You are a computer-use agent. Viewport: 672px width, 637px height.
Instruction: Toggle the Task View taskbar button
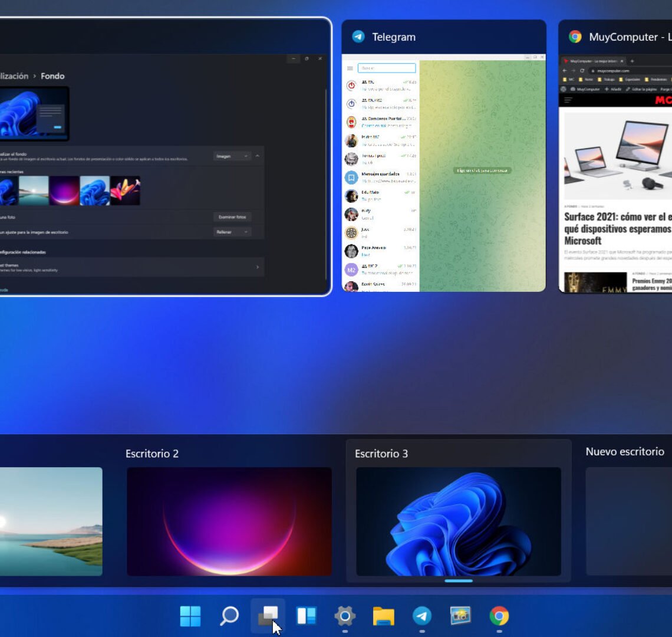(x=268, y=616)
